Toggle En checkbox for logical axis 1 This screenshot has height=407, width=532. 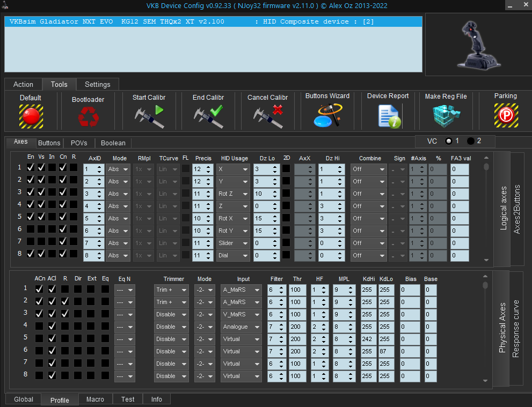(31, 167)
